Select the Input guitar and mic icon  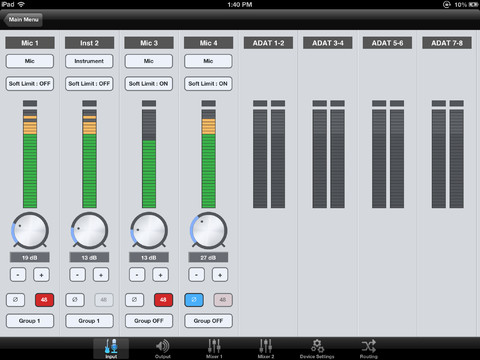111,346
